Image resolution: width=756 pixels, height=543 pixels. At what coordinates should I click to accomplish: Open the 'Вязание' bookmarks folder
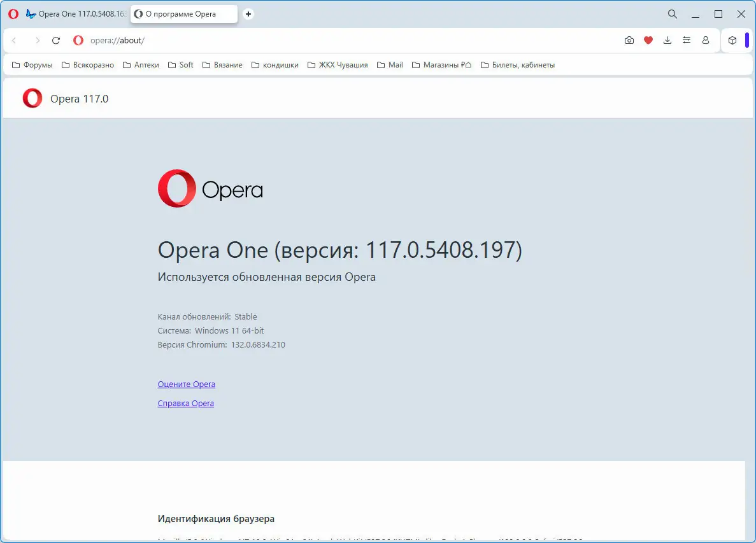(x=222, y=64)
